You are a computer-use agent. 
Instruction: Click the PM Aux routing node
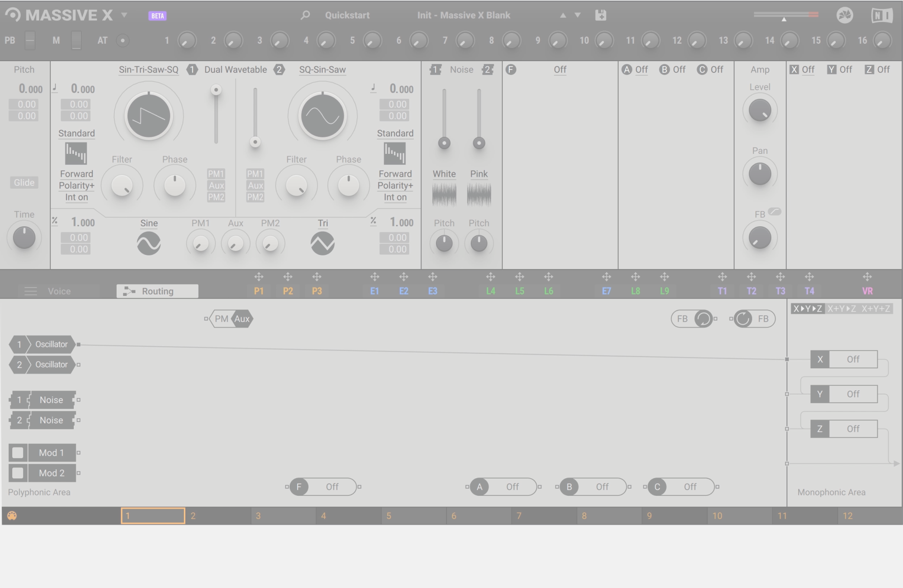(231, 319)
